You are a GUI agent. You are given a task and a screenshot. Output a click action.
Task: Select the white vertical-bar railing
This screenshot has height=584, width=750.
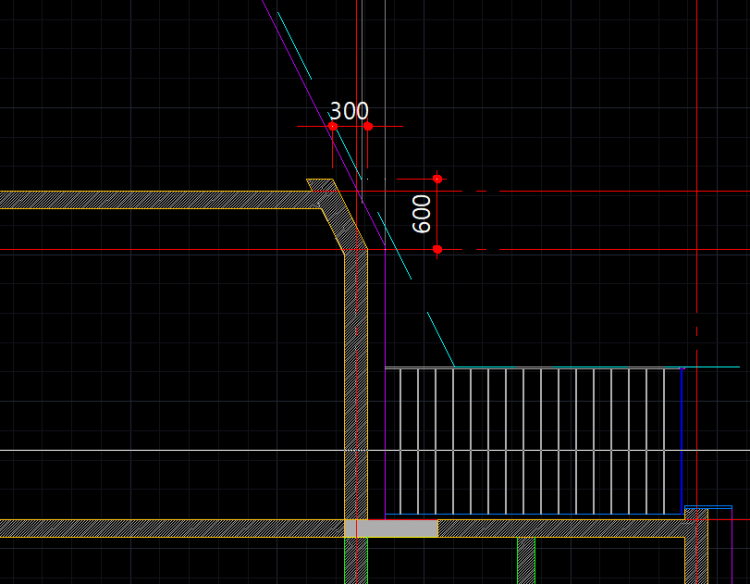[x=530, y=440]
